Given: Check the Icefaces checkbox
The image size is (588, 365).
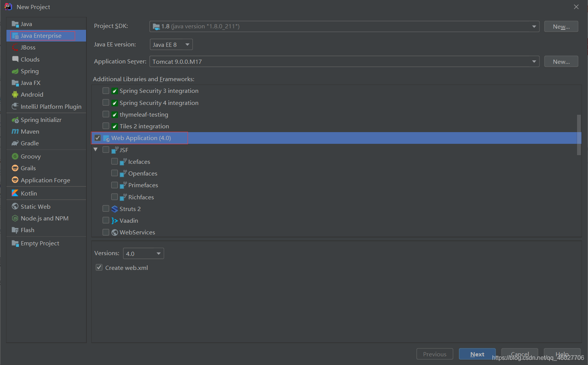Looking at the screenshot, I should pyautogui.click(x=115, y=162).
